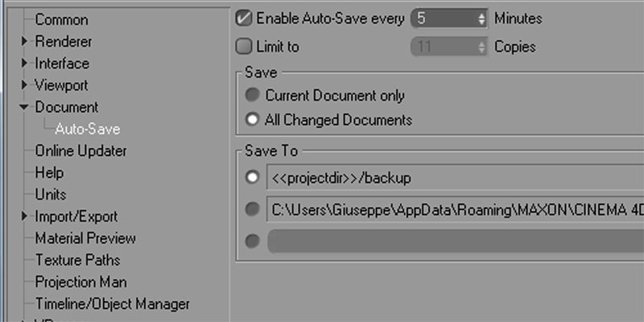Open the Online Updater settings
Viewport: 644px width, 322px height.
(80, 151)
